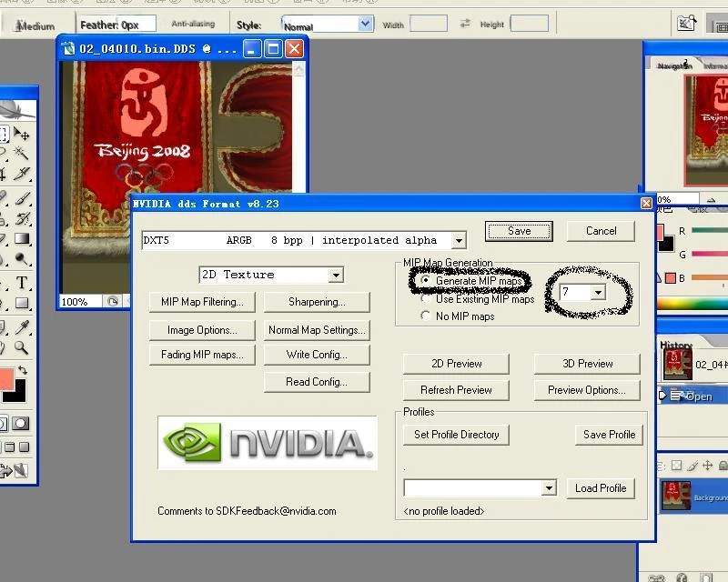Select the Eyedropper tool
This screenshot has height=582, width=728.
click(x=21, y=327)
